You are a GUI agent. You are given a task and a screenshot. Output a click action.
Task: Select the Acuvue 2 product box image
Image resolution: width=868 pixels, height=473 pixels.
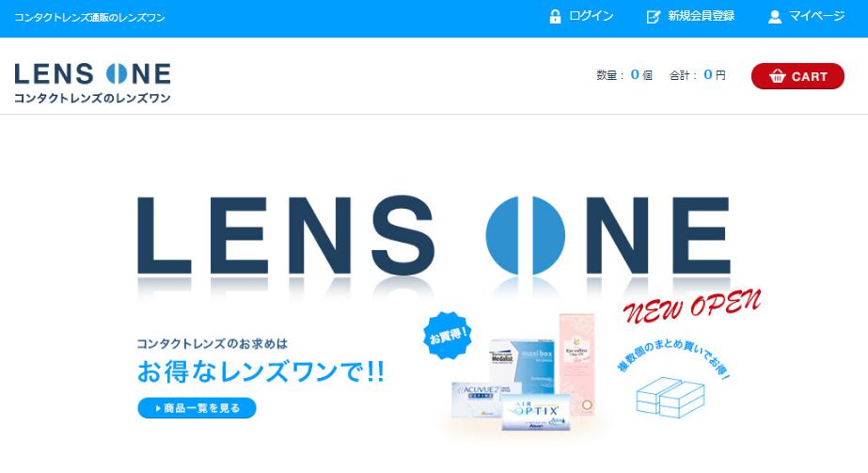(477, 400)
